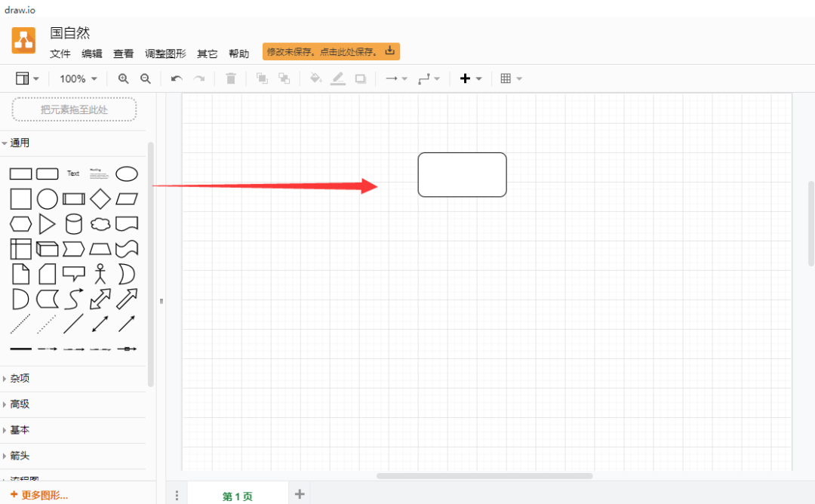Select the parallelogram shape in palette

click(127, 199)
